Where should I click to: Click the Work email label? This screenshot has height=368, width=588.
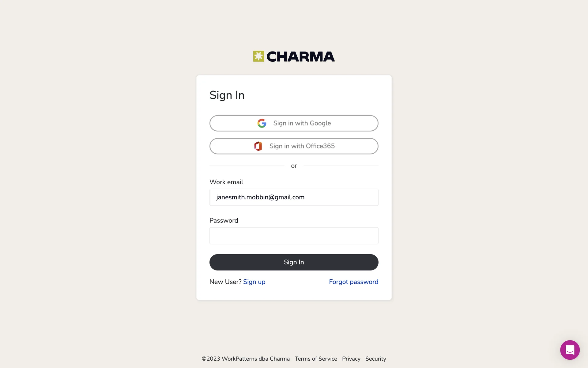pyautogui.click(x=226, y=182)
